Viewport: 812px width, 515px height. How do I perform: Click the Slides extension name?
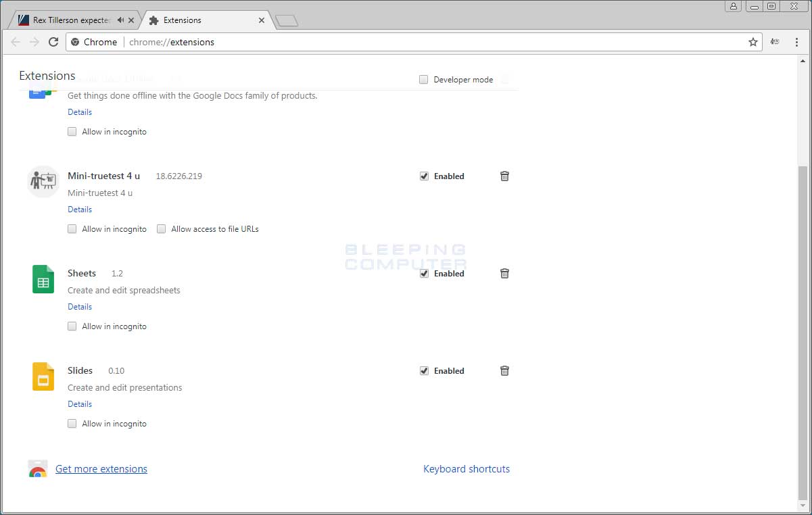pos(80,370)
